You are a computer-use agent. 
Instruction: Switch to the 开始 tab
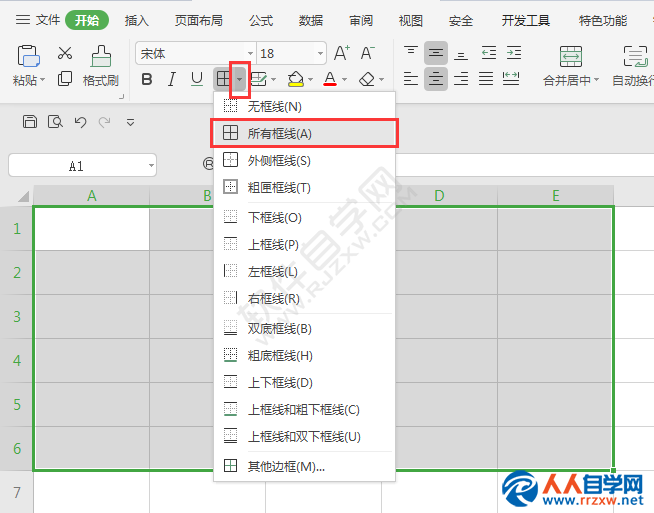[x=87, y=20]
